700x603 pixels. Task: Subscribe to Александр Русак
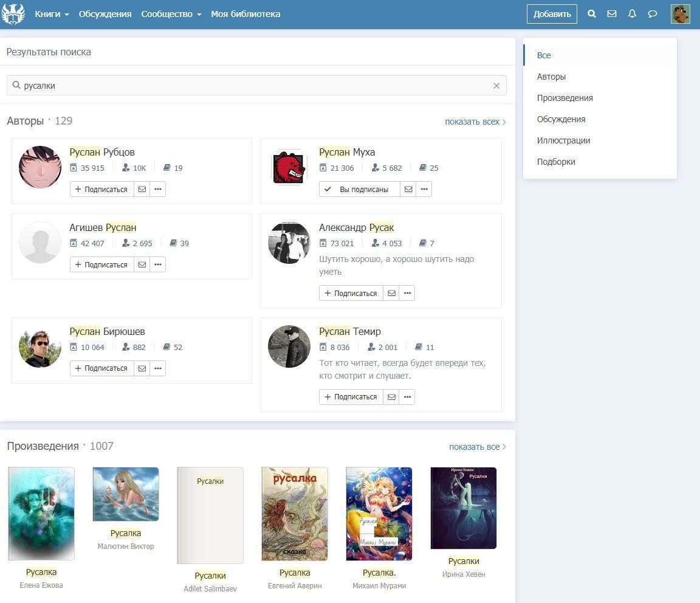click(351, 293)
